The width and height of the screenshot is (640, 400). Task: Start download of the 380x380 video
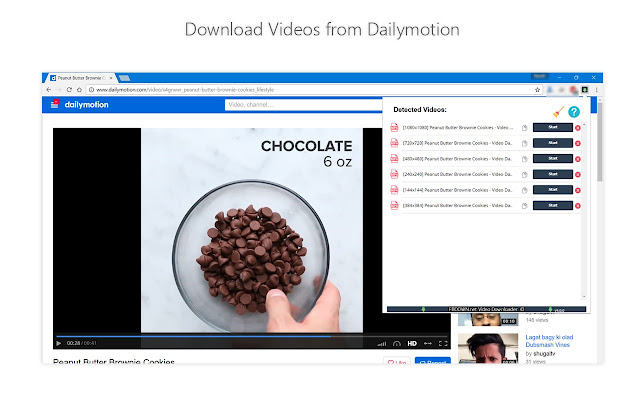click(x=553, y=205)
